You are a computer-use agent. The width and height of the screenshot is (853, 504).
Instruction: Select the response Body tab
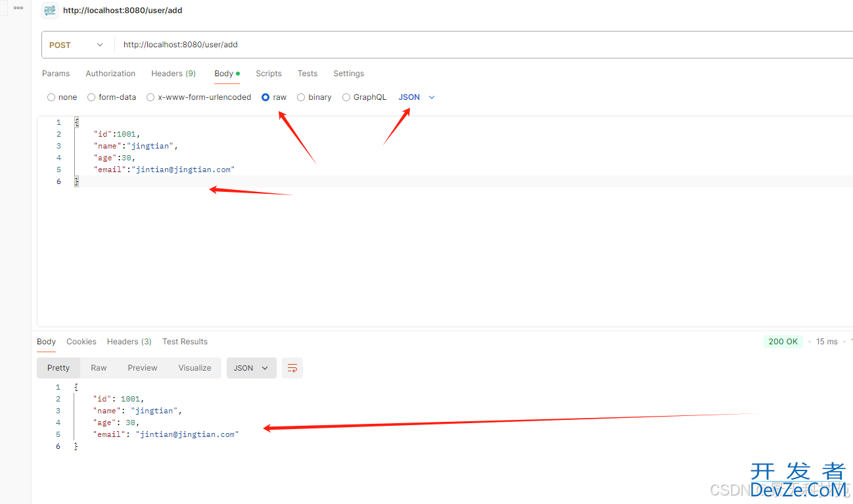[46, 342]
